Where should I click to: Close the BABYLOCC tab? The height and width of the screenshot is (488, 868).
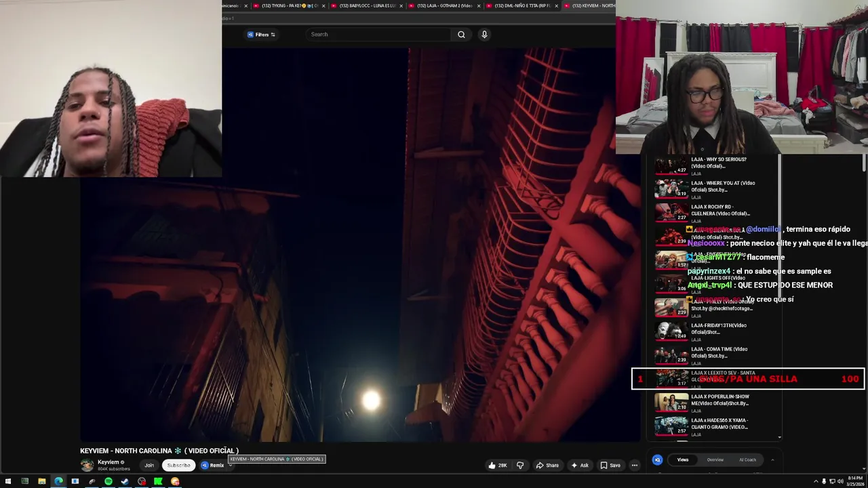pyautogui.click(x=401, y=5)
